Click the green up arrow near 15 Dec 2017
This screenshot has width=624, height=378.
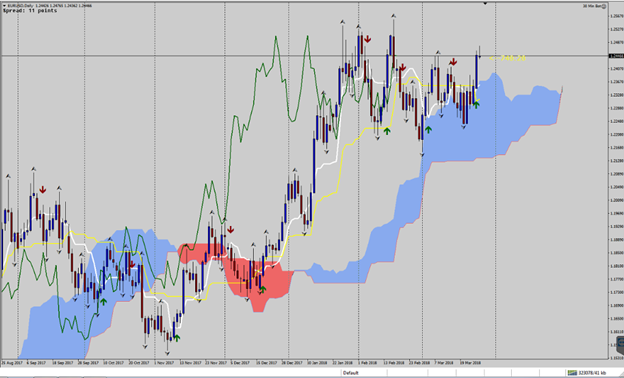263,289
